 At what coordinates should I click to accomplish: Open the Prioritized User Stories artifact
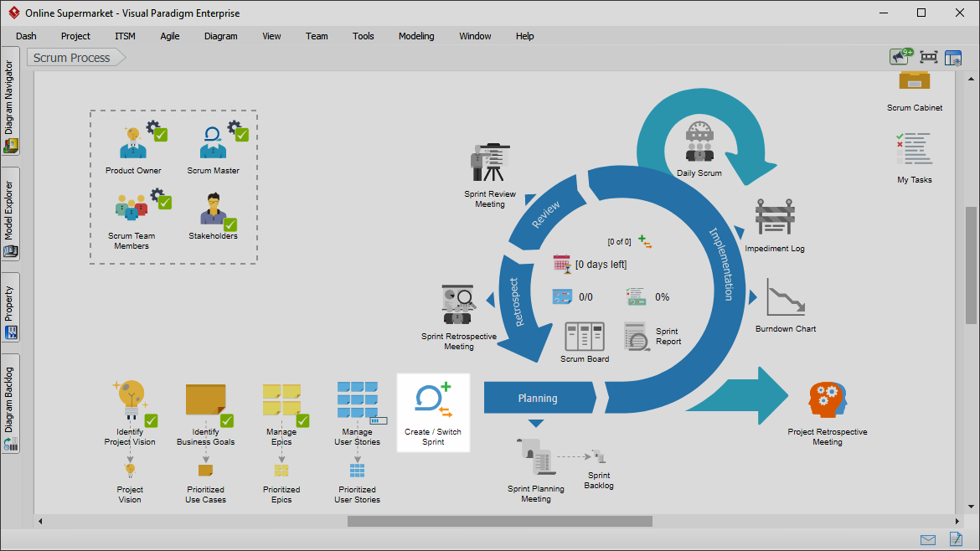358,471
